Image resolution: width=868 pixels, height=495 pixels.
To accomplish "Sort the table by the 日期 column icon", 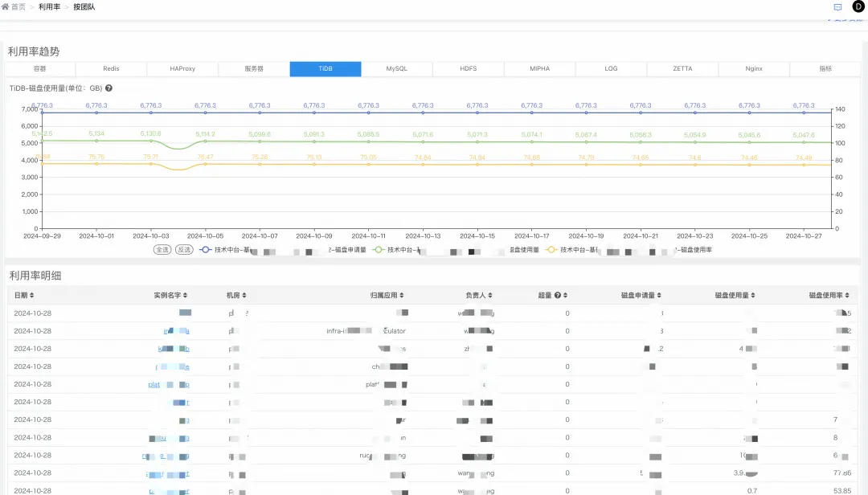I will (x=32, y=294).
